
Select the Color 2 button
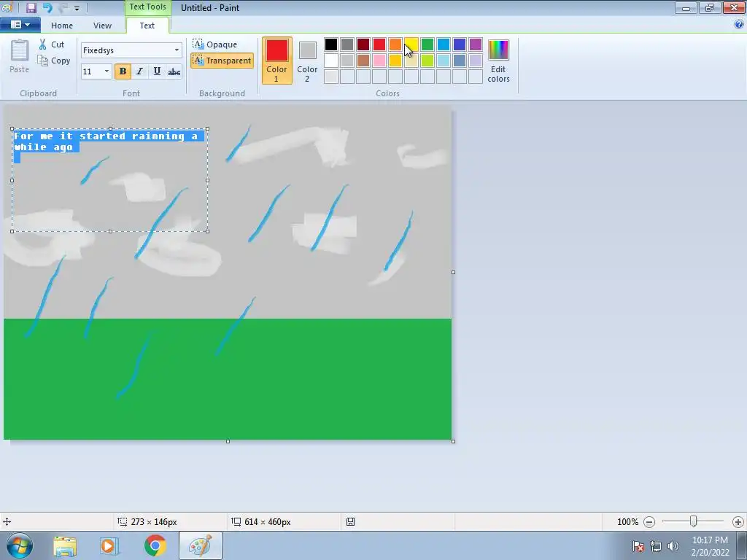(307, 61)
